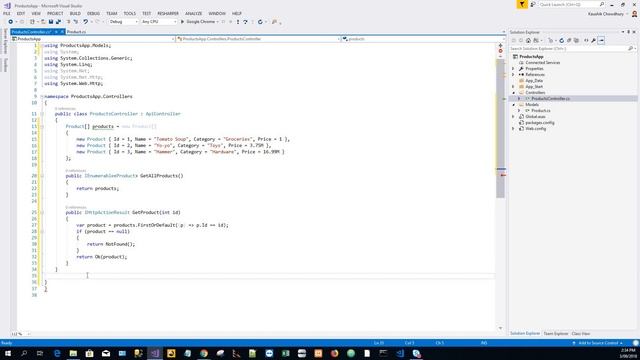
Task: Click the taskbar search icon
Action: click(24, 353)
